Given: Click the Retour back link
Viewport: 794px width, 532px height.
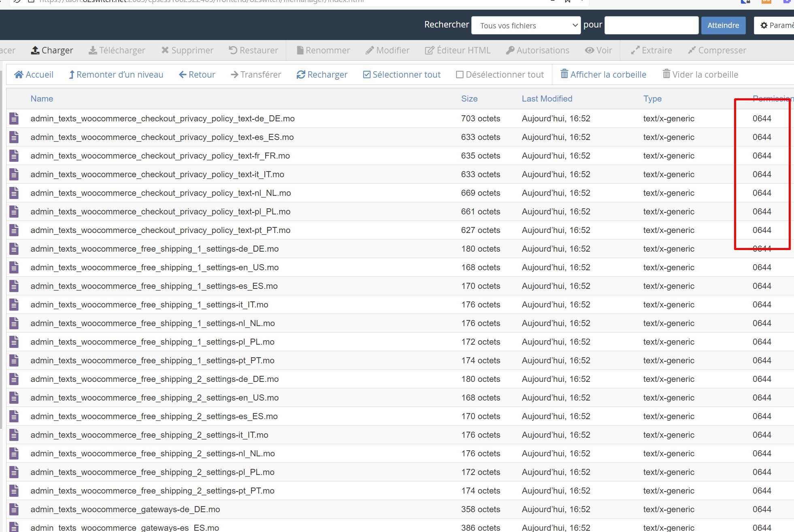Looking at the screenshot, I should (x=197, y=74).
